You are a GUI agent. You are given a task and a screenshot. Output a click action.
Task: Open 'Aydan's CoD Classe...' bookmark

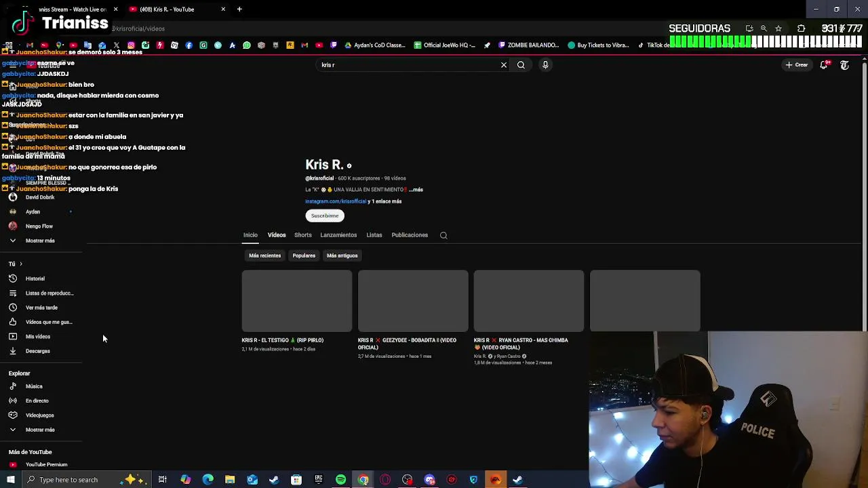[x=374, y=45]
